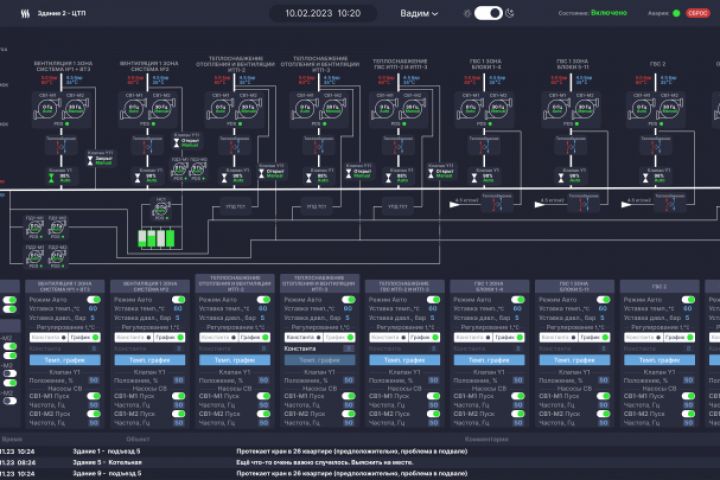Edit Положение % field in ГВС ИТП-2 и ИТП-3 panel
Viewport: 720px width, 480px height.
tap(433, 380)
